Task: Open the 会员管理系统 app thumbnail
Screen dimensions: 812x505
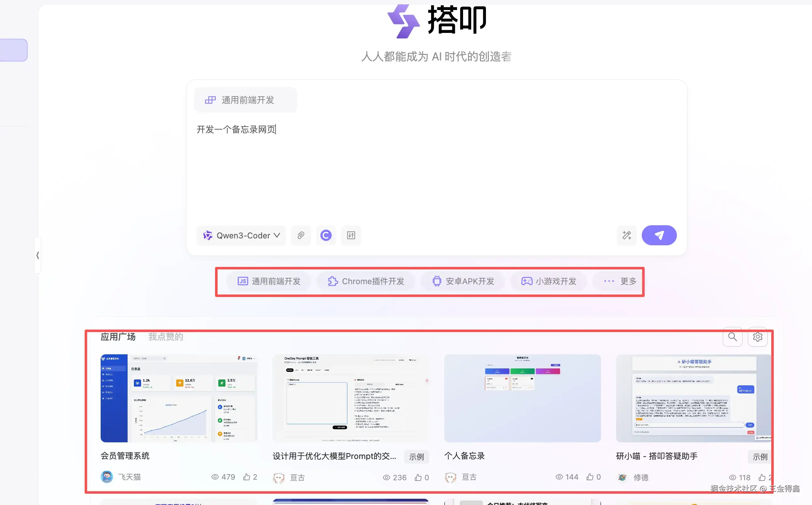Action: (179, 398)
